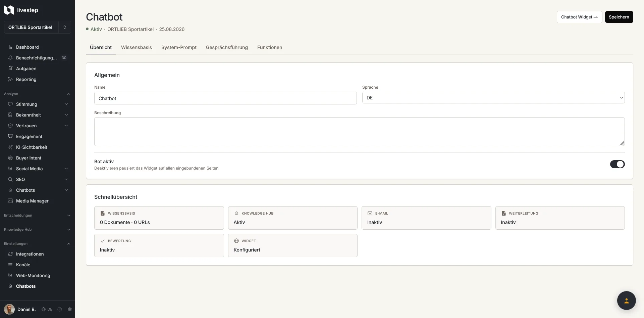
Task: Open Dashboard via its sidebar icon
Action: 10,47
